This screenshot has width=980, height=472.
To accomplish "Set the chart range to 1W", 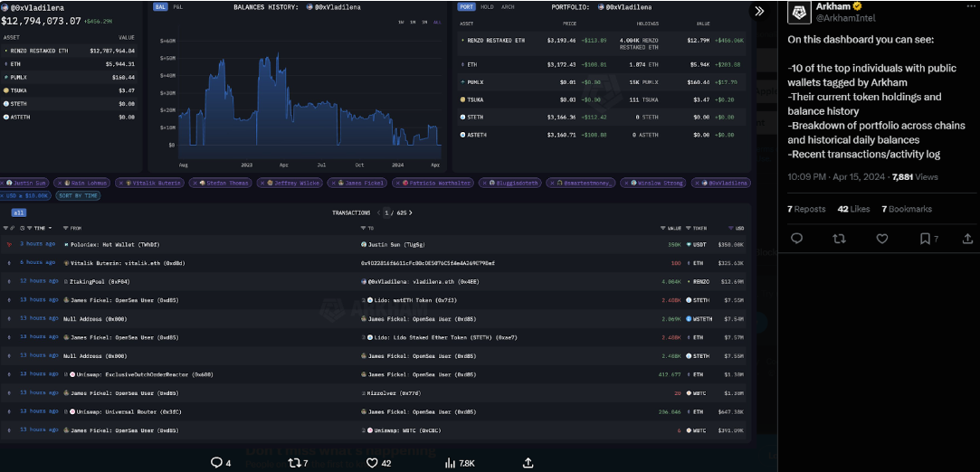I will (x=402, y=23).
